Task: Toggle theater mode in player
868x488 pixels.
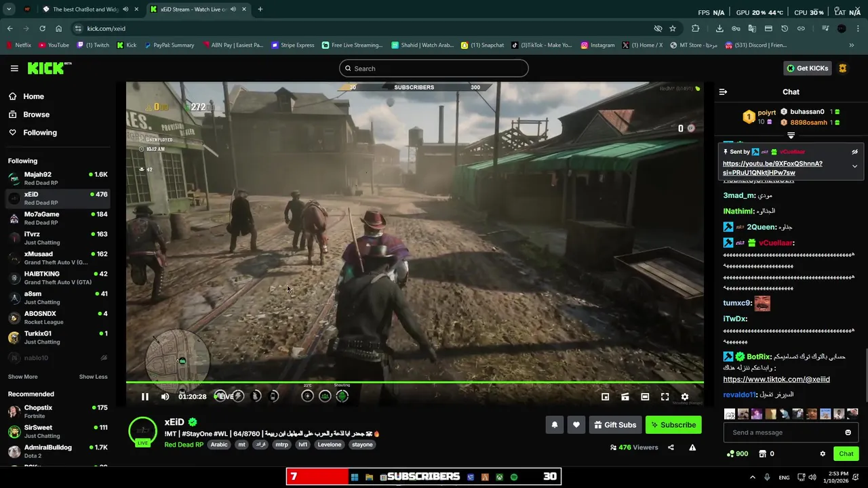Action: (645, 396)
